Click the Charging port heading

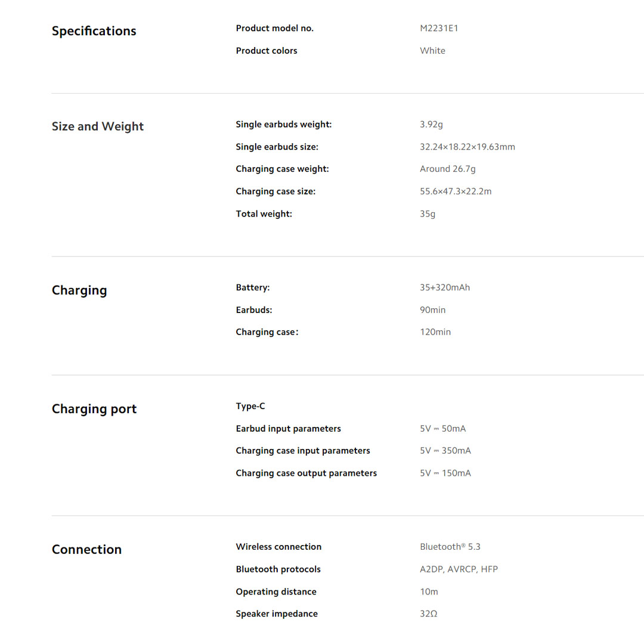tap(94, 409)
